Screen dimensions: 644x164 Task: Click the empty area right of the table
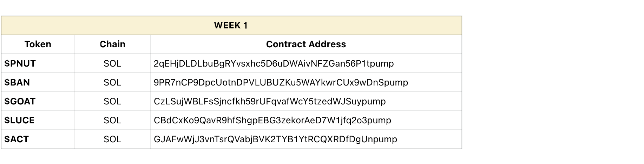pyautogui.click(x=553, y=82)
